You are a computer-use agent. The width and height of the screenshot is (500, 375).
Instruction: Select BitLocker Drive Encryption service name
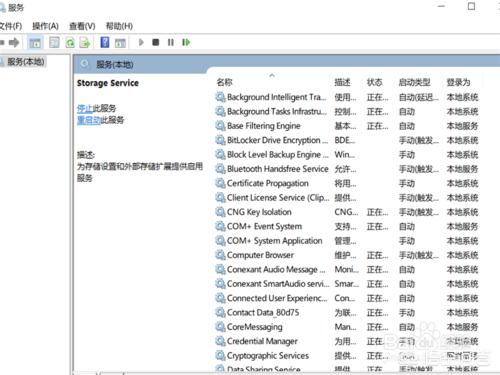(278, 140)
